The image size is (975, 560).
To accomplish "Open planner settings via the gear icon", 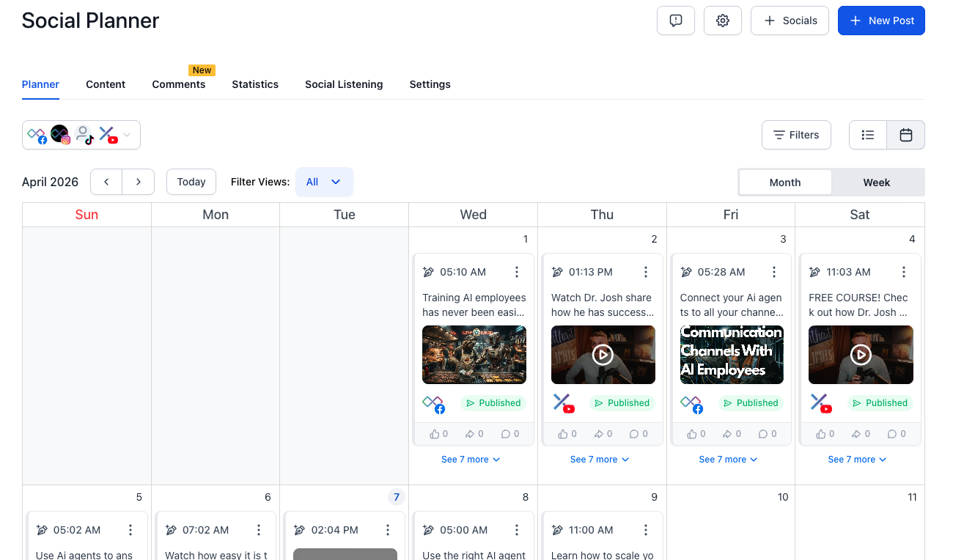I will tap(722, 21).
